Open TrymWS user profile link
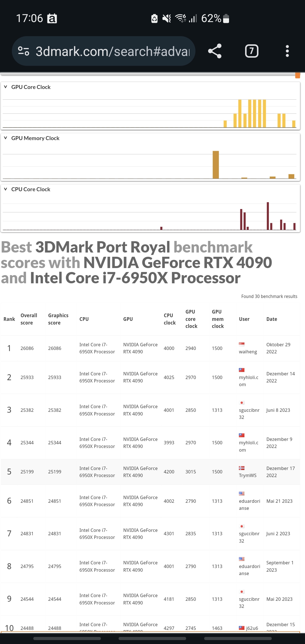 (x=248, y=475)
